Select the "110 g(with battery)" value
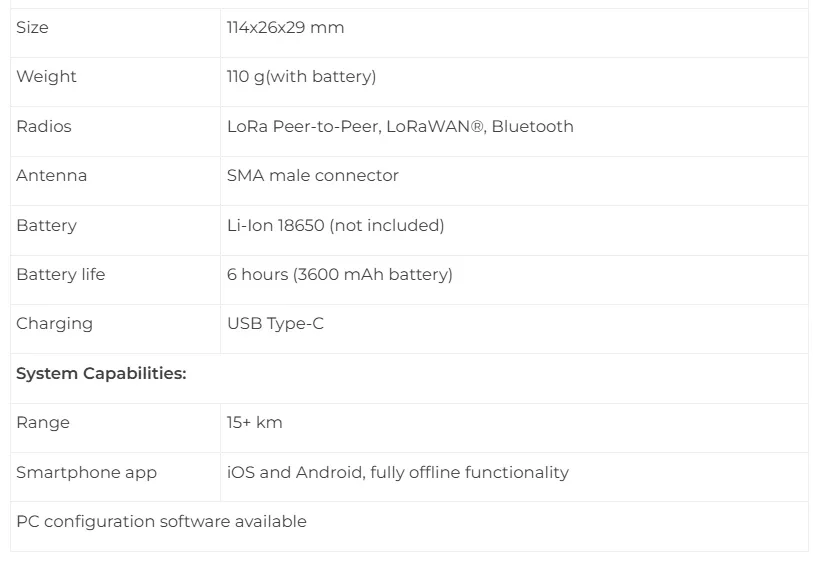 click(301, 77)
